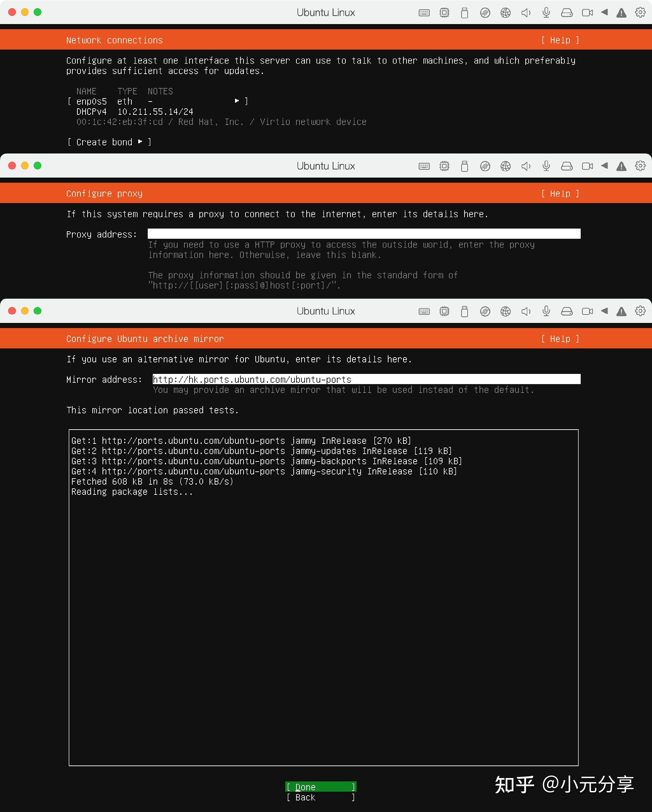Click USB drive icon in Configure proxy window toolbar
652x812 pixels.
[465, 166]
